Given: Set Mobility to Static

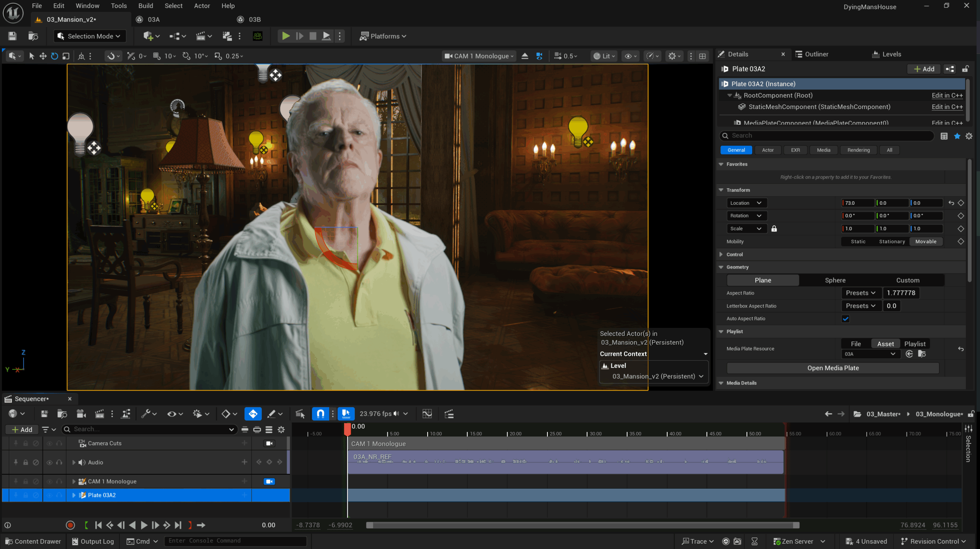Looking at the screenshot, I should pos(858,241).
